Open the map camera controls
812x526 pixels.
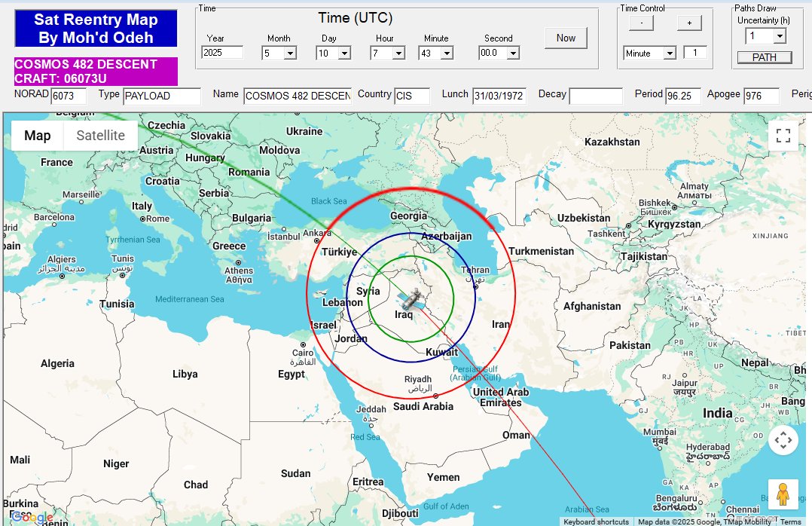point(783,440)
